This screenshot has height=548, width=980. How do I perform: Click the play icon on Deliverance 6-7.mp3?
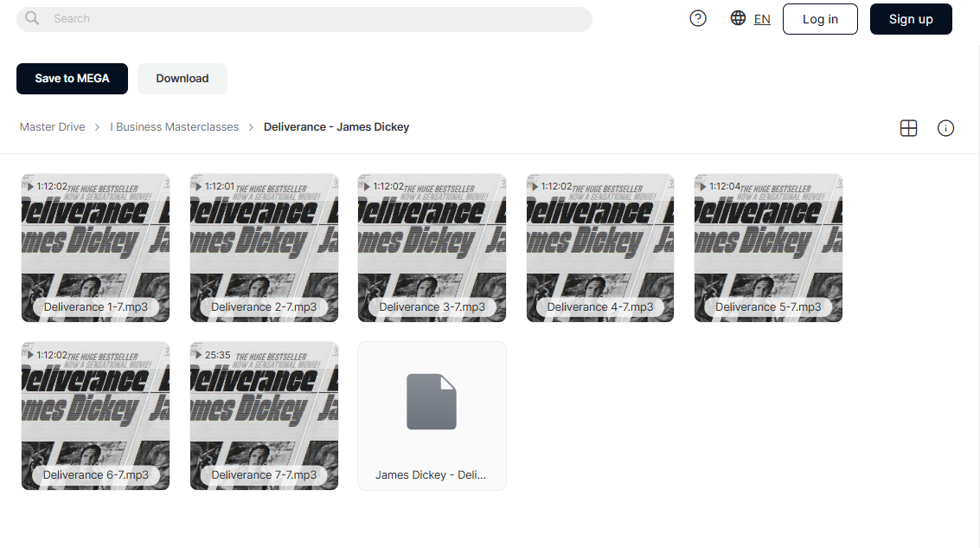pos(30,355)
